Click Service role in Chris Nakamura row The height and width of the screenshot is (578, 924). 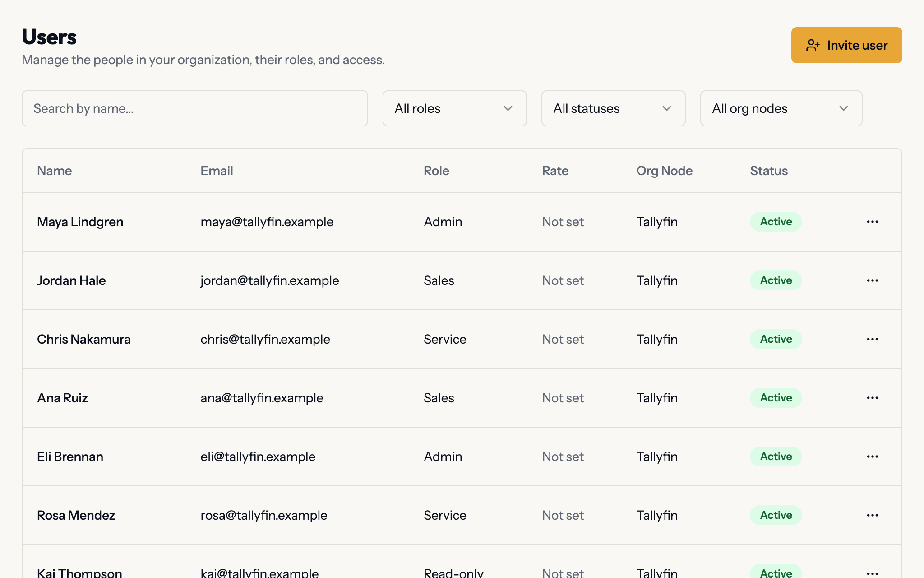(x=445, y=339)
